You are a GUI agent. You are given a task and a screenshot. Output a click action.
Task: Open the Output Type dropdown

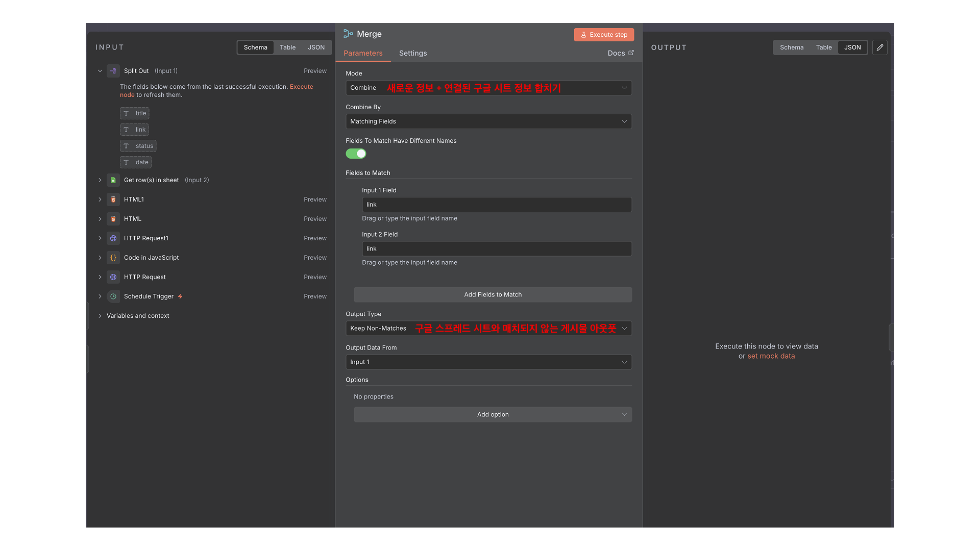tap(488, 329)
